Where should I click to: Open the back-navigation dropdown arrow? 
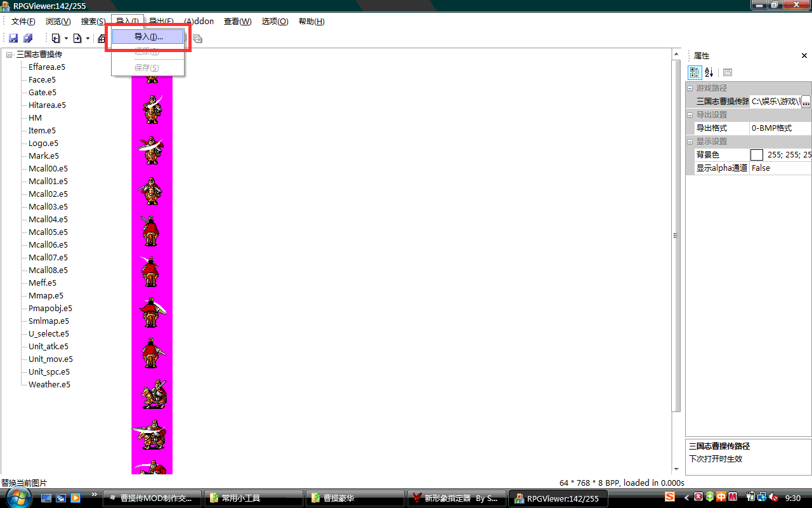[66, 39]
